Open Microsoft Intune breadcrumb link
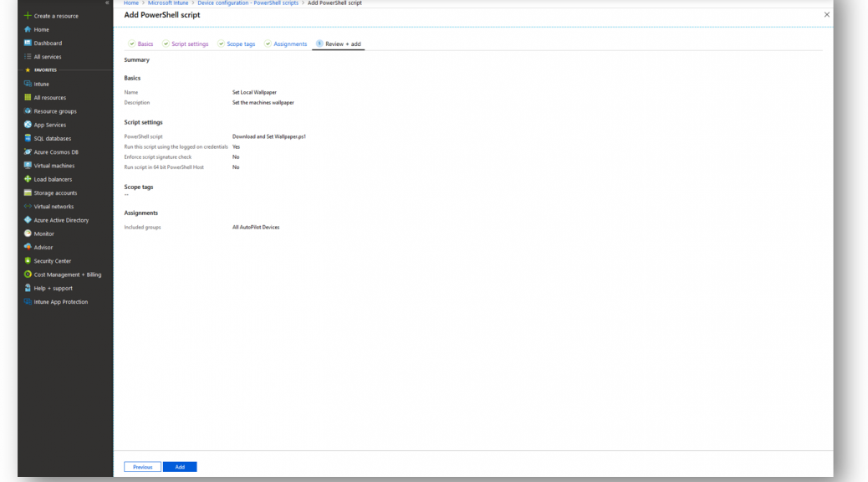The height and width of the screenshot is (482, 868). [168, 3]
